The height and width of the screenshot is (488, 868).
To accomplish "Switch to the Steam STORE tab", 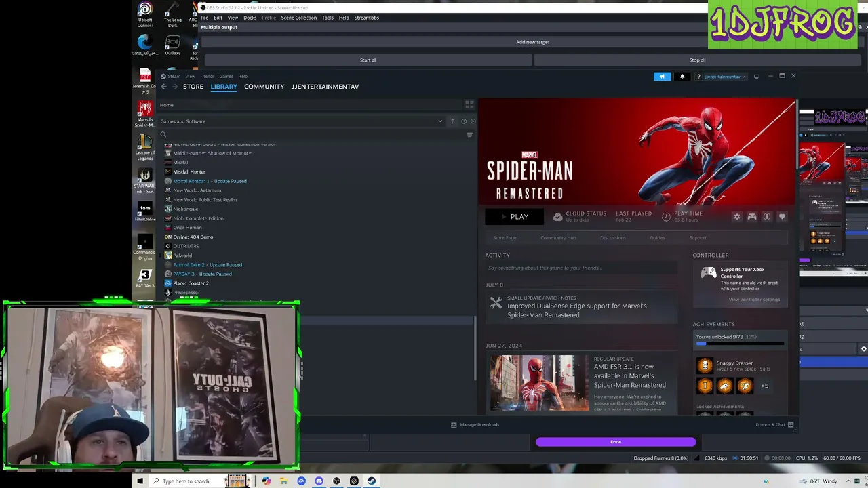I will point(193,87).
